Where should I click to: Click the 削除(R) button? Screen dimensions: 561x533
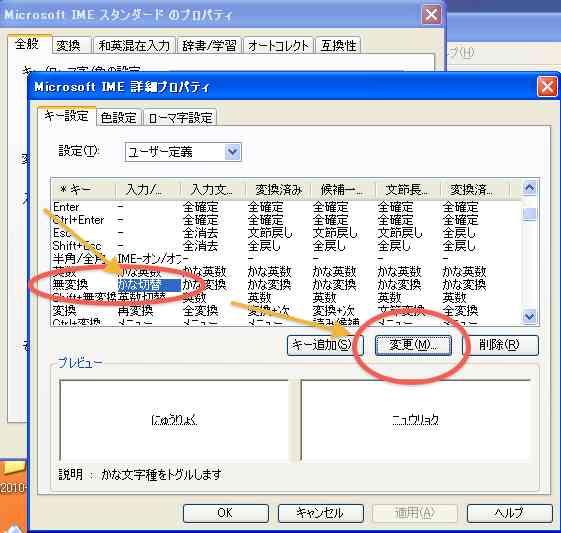click(x=500, y=345)
